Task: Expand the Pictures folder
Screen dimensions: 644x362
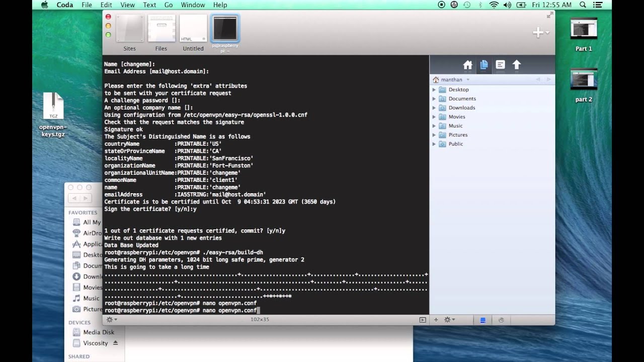Action: (434, 135)
